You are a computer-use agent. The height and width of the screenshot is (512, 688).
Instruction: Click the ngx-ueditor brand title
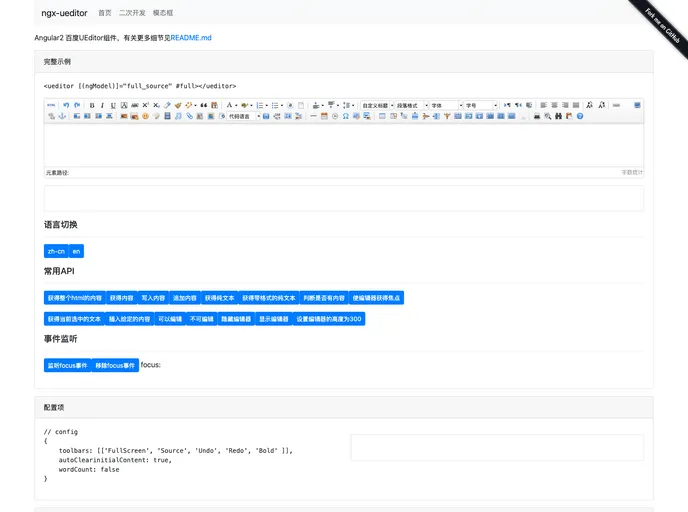[x=64, y=13]
